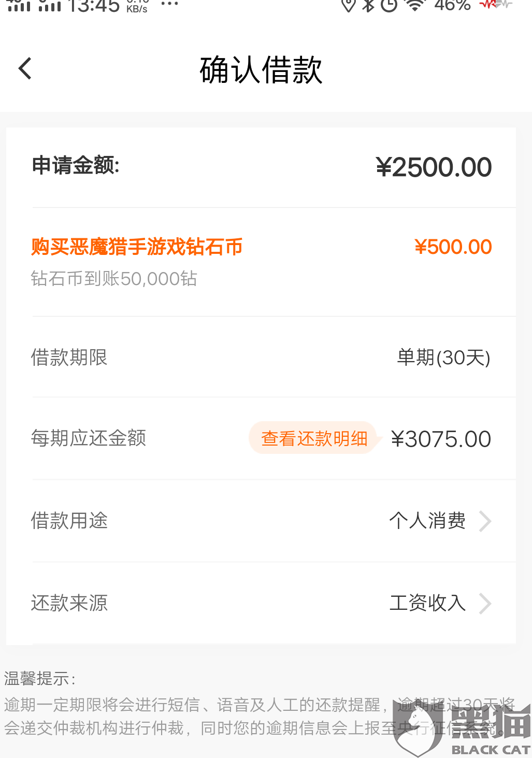Expand the 还款来源 chevron arrow
The image size is (532, 758).
pos(485,604)
